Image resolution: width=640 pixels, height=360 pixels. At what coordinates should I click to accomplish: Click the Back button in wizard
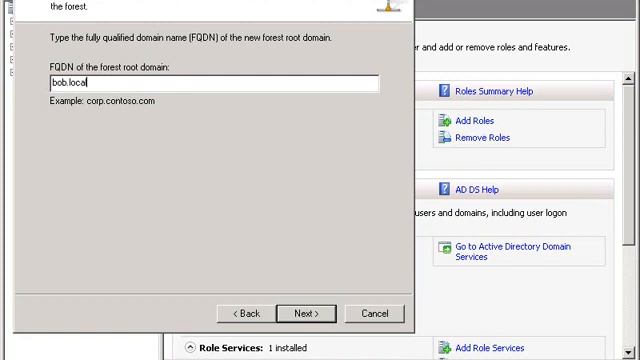pyautogui.click(x=246, y=313)
